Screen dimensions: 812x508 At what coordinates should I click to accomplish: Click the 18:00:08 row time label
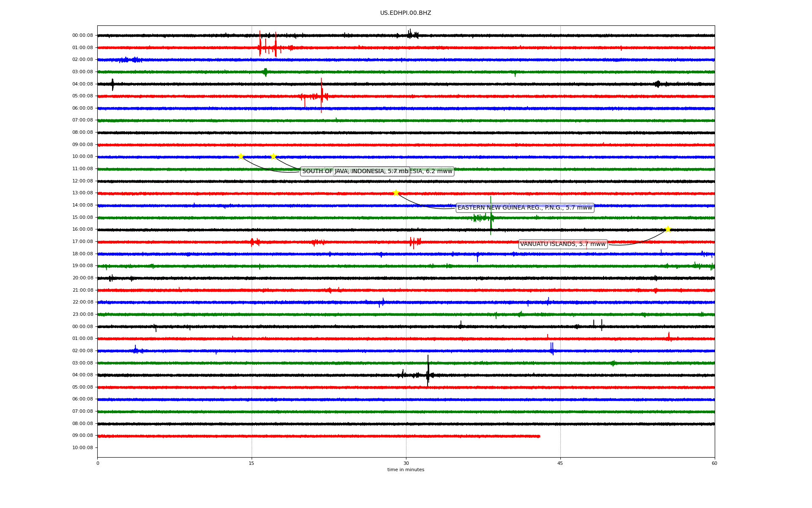tap(82, 254)
